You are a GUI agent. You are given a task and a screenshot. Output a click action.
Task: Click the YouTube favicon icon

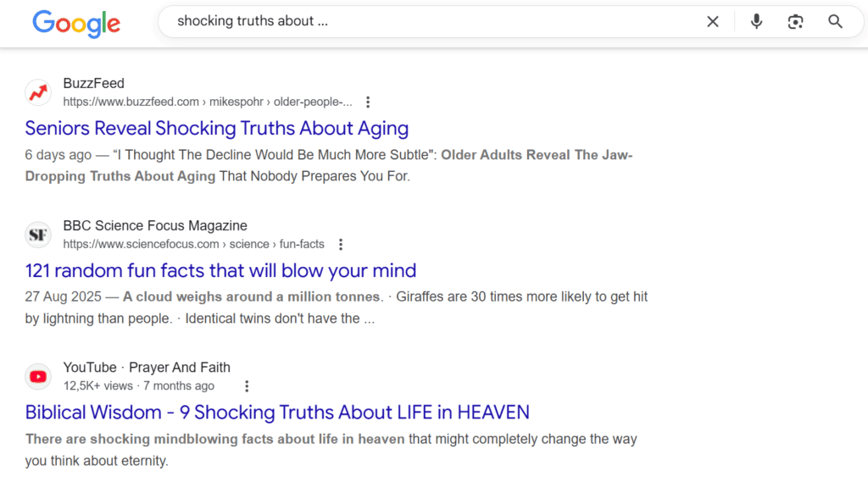pos(38,376)
